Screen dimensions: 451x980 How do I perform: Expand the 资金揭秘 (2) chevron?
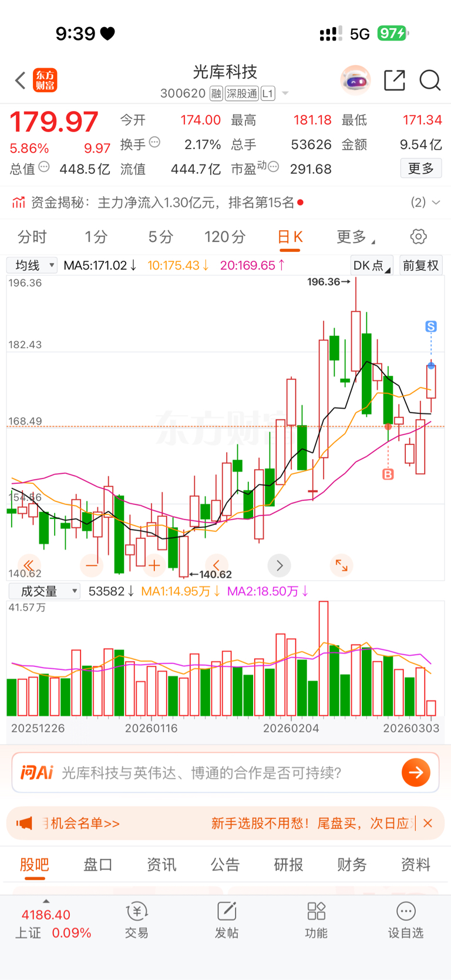(436, 203)
